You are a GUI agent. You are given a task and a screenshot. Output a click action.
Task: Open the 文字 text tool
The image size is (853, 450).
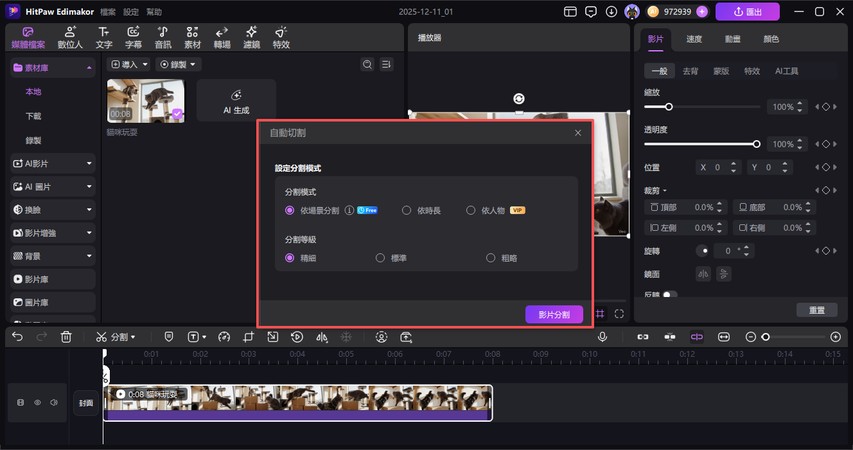[x=104, y=38]
